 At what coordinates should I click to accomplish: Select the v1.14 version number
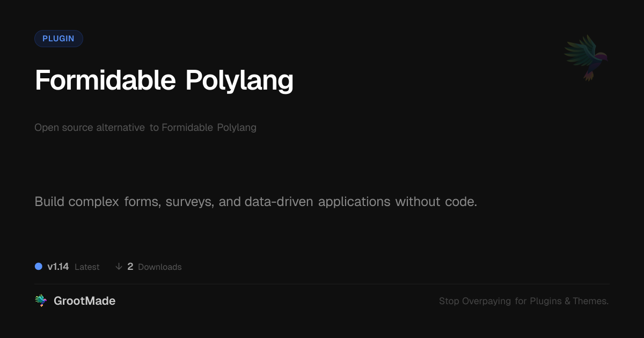58,267
